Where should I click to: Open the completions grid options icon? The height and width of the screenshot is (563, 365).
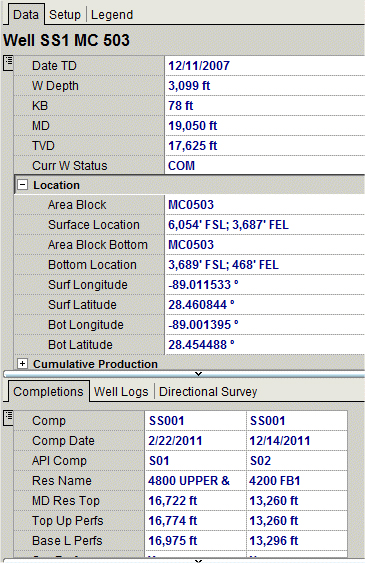click(8, 418)
